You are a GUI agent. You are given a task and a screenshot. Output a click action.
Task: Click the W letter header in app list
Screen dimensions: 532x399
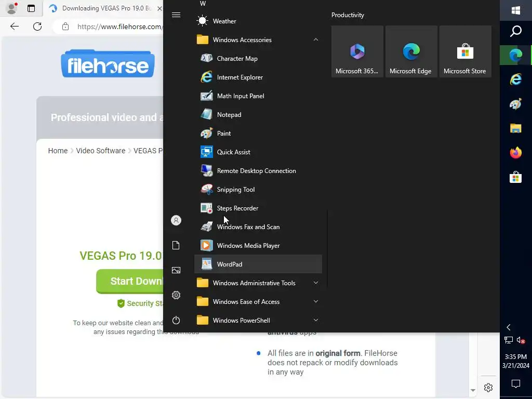coord(203,4)
